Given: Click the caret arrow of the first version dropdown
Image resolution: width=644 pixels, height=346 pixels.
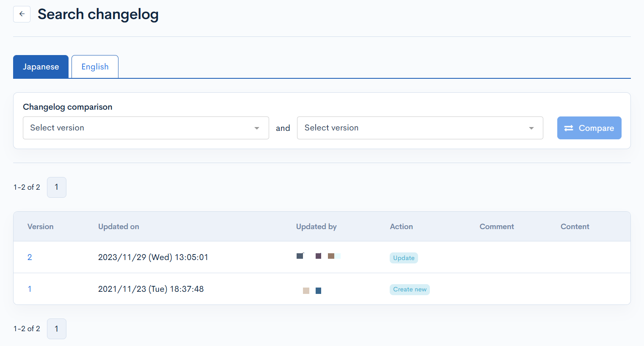Looking at the screenshot, I should [256, 128].
